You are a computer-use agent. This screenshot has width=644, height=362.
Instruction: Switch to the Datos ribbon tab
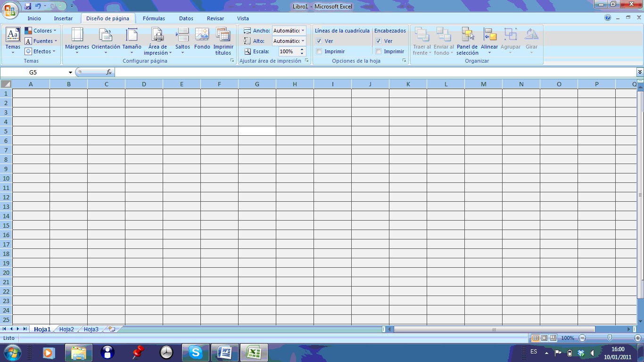click(x=186, y=18)
